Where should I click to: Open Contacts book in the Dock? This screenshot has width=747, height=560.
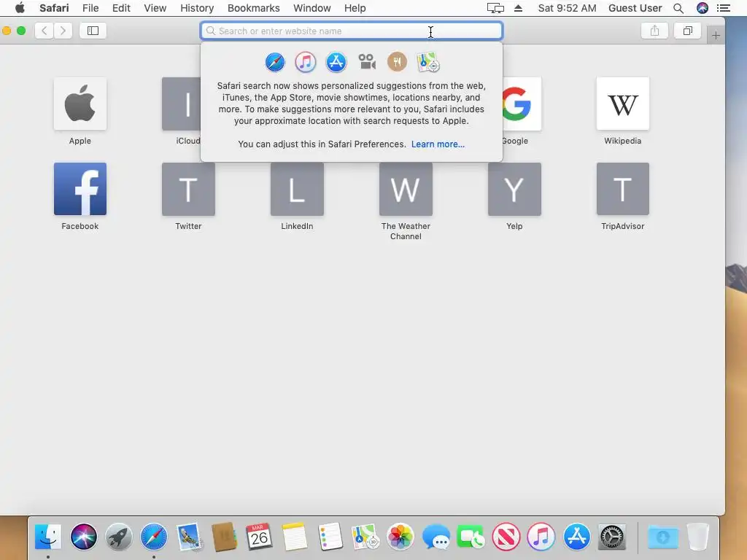click(224, 536)
